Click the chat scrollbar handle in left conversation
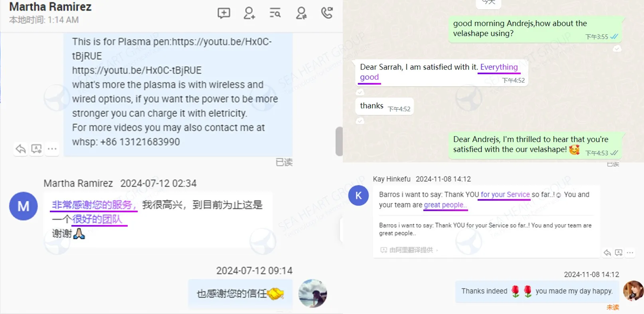The image size is (644, 314). point(339,141)
